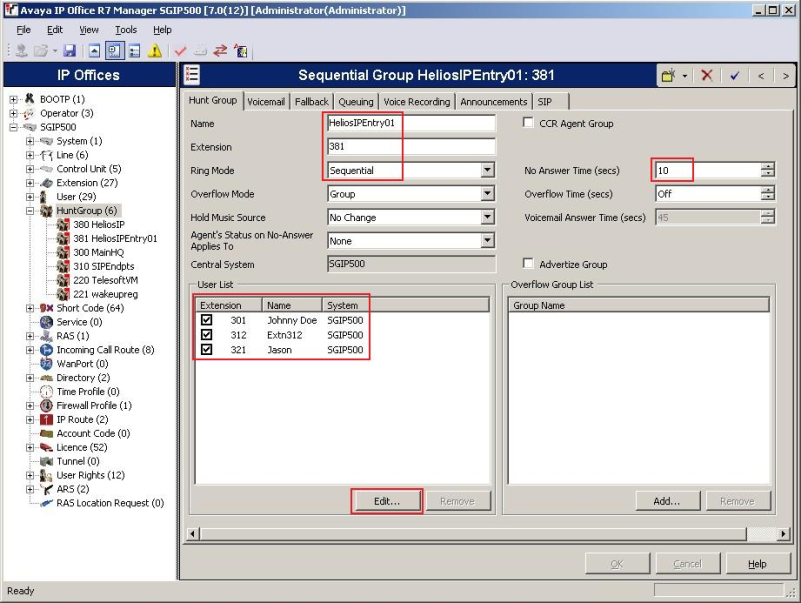Viewport: 801px width, 603px height.
Task: Open the Ring Mode dropdown
Action: 487,171
